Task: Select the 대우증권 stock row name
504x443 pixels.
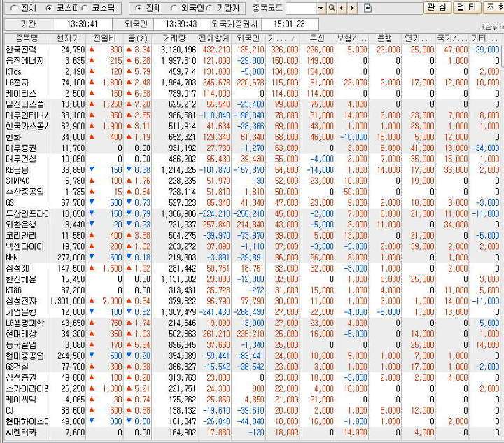Action: (21, 148)
